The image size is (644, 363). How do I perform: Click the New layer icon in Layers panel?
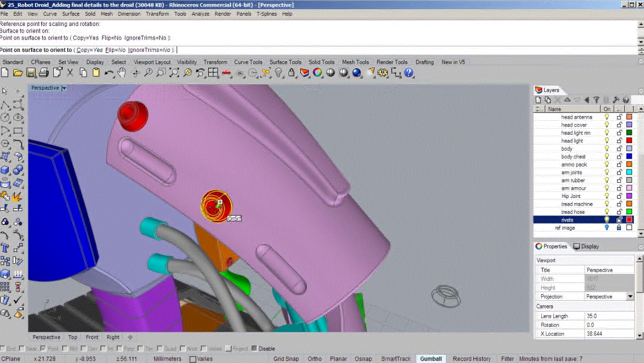click(x=539, y=100)
